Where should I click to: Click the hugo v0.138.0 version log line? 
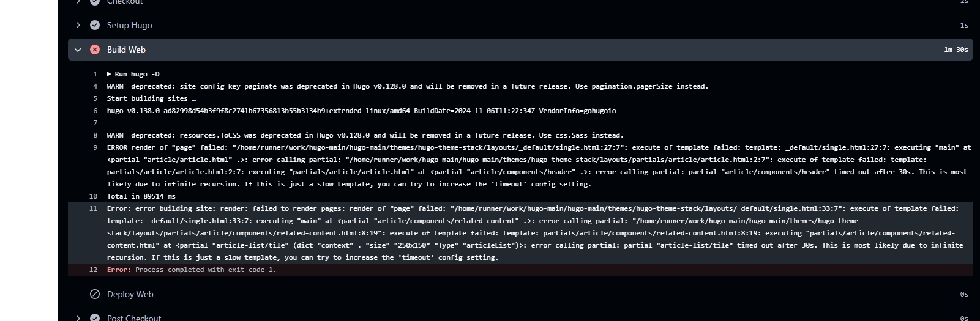point(361,111)
